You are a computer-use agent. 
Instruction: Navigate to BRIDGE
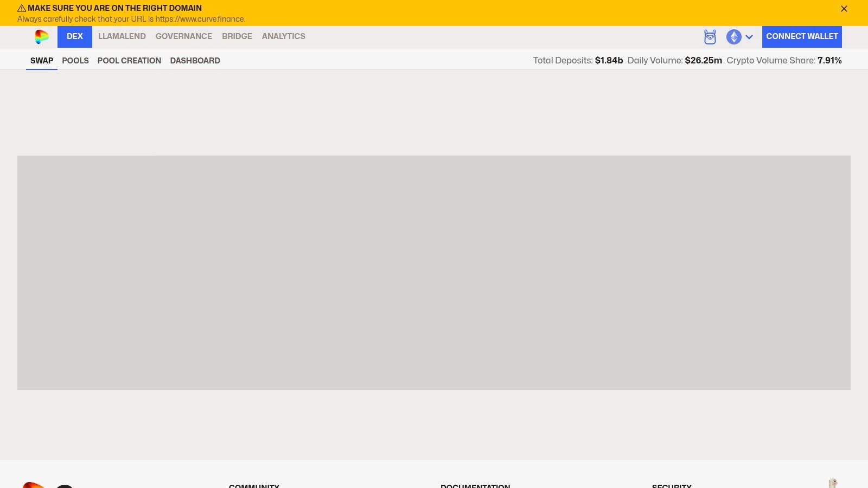[237, 36]
